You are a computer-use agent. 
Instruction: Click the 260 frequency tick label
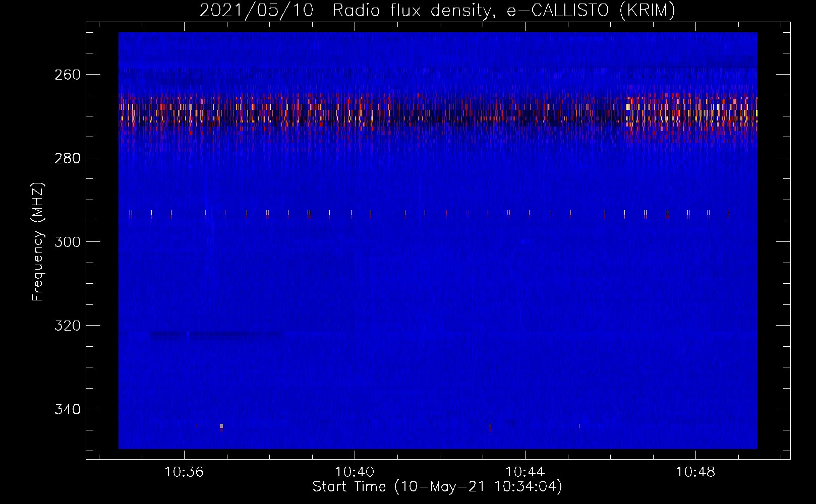coord(68,75)
